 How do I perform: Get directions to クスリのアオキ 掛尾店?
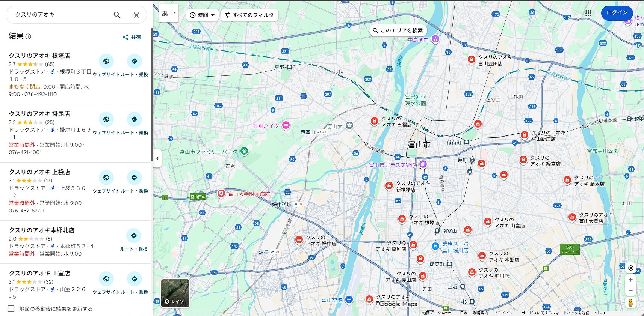pyautogui.click(x=134, y=120)
